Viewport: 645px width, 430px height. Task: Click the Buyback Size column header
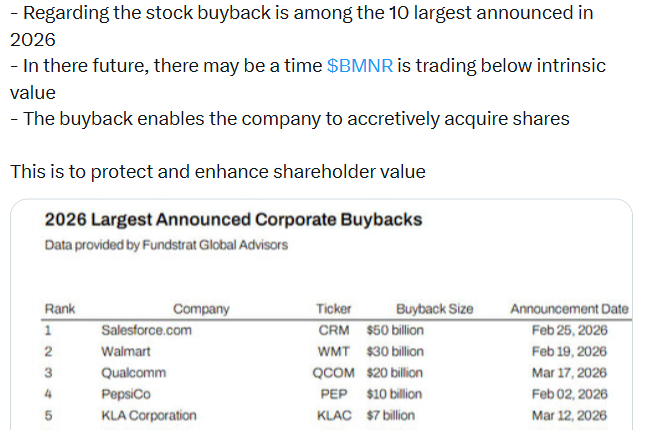[x=434, y=309]
